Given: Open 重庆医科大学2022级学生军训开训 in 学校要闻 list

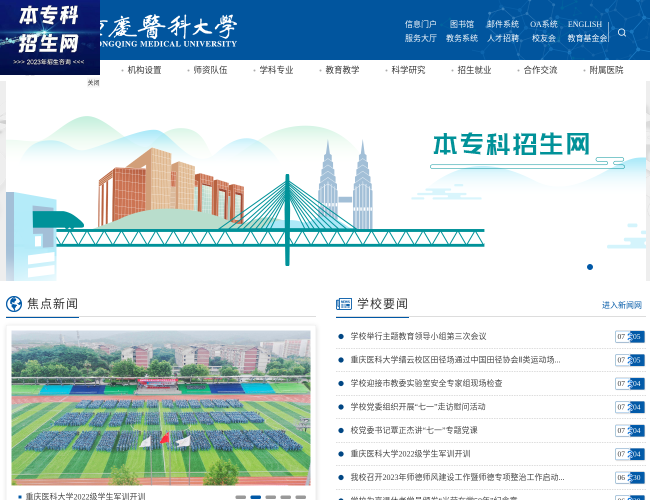Looking at the screenshot, I should point(410,454).
